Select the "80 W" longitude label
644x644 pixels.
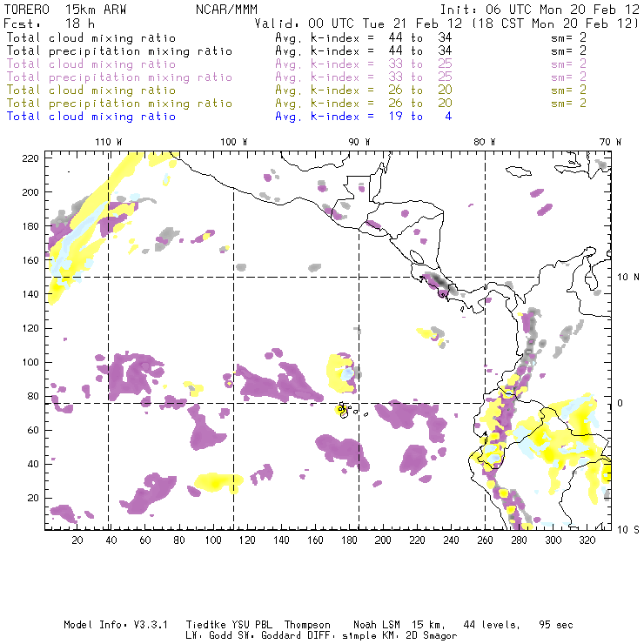[485, 142]
